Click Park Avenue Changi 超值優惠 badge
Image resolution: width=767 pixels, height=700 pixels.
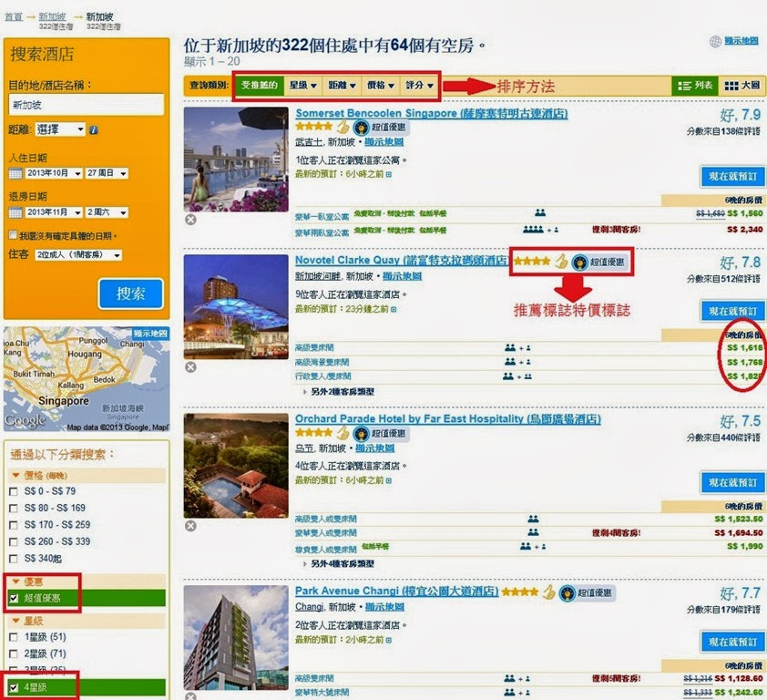pos(587,592)
